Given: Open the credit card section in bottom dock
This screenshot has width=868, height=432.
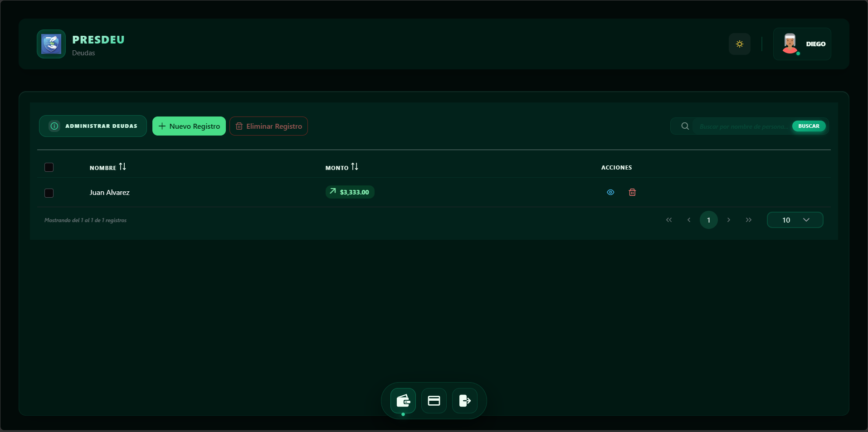Looking at the screenshot, I should tap(434, 401).
